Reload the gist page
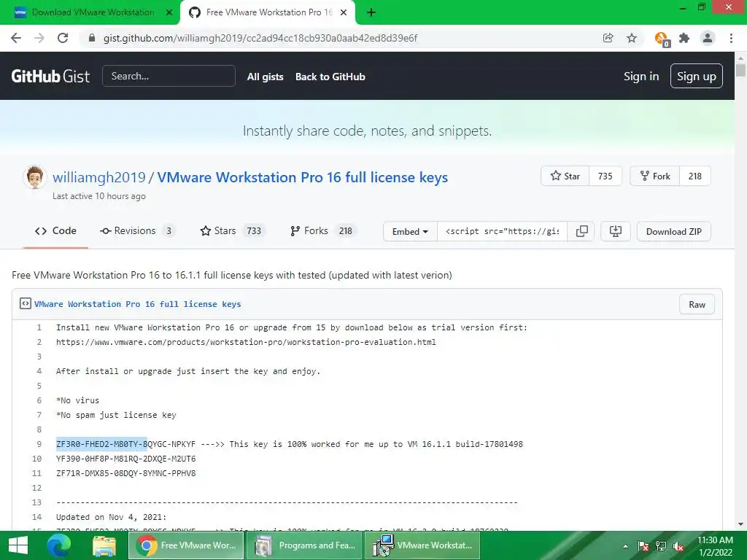 click(x=63, y=38)
